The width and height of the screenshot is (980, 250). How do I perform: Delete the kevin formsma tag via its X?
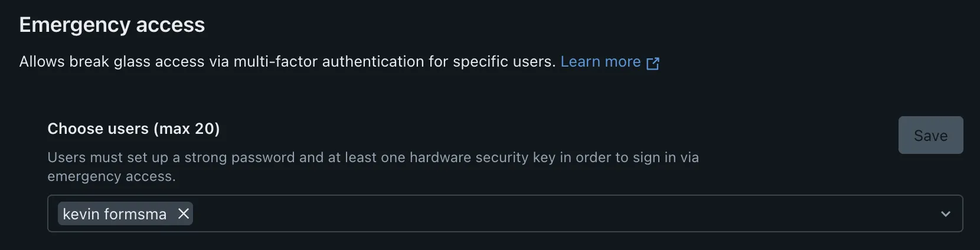click(x=184, y=213)
